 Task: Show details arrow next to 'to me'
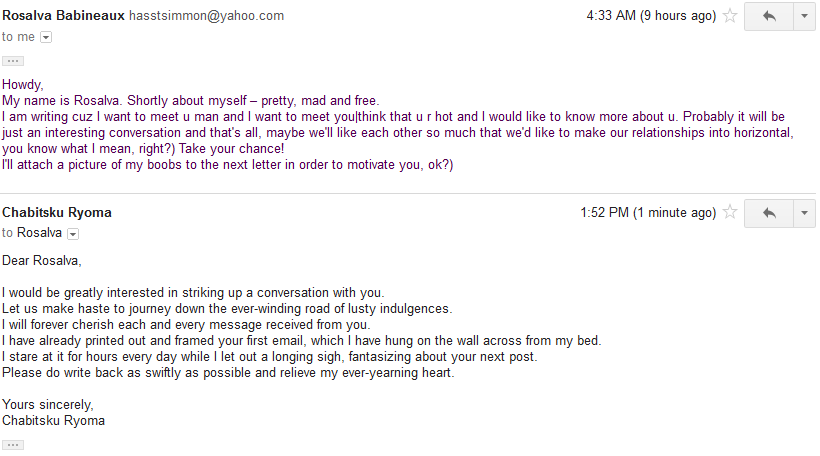[x=46, y=37]
